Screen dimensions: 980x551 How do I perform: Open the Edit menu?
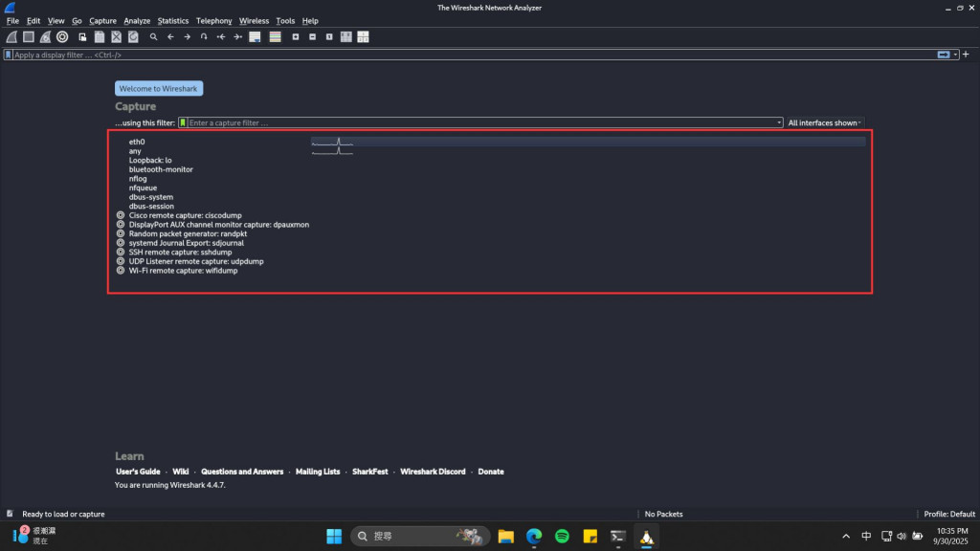coord(33,21)
